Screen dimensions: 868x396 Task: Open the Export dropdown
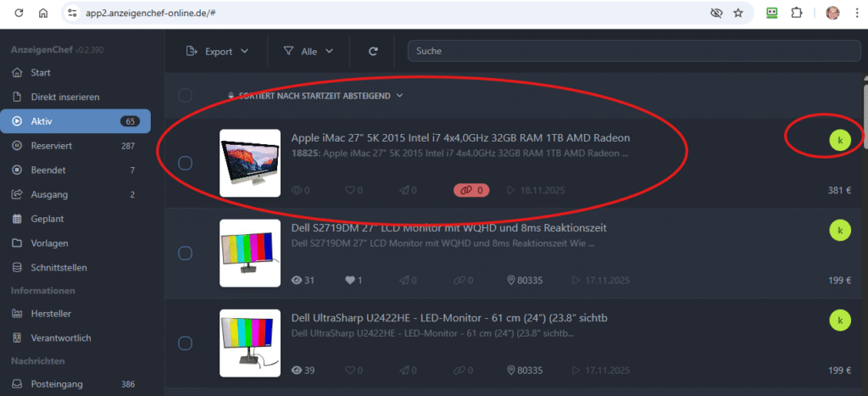(x=218, y=51)
